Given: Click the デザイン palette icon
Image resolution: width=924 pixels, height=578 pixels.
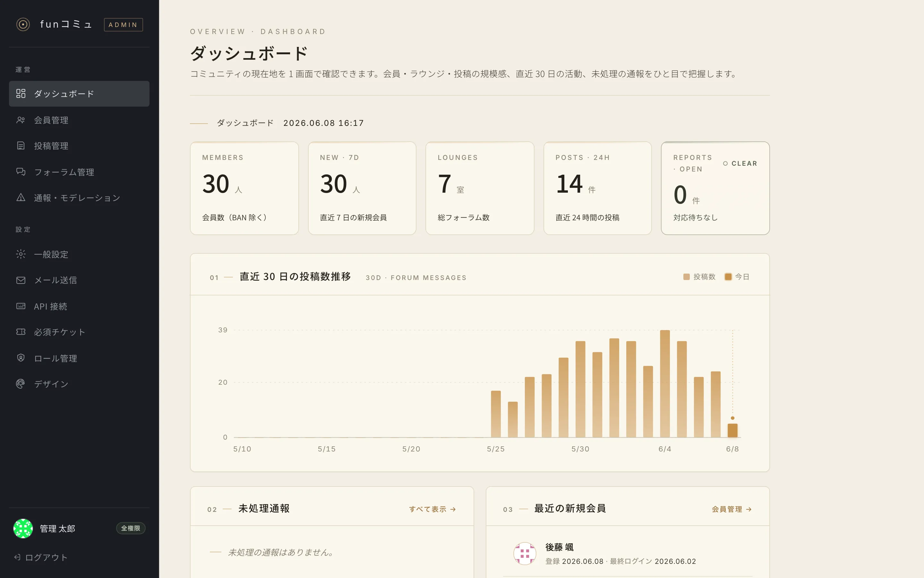Looking at the screenshot, I should 21,384.
